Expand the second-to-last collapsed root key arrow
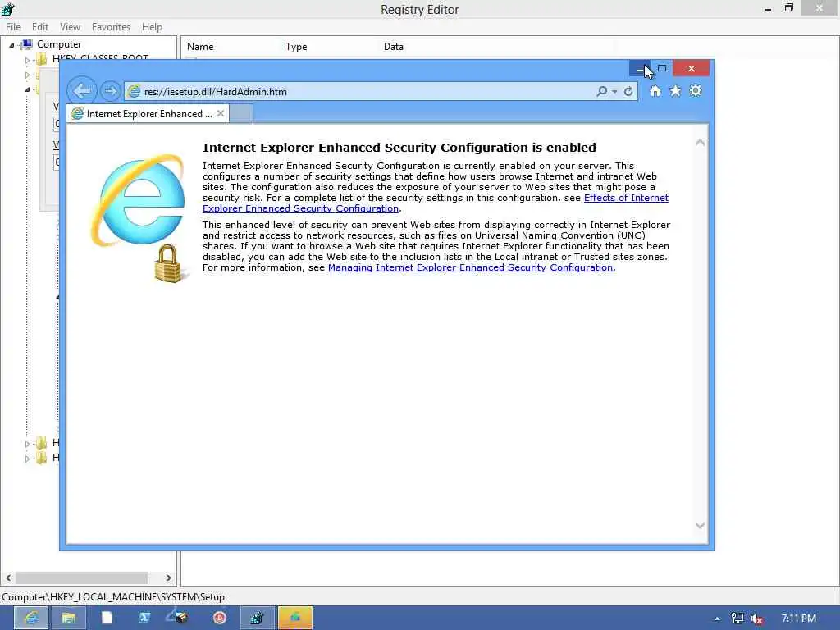This screenshot has width=840, height=630. (x=27, y=444)
